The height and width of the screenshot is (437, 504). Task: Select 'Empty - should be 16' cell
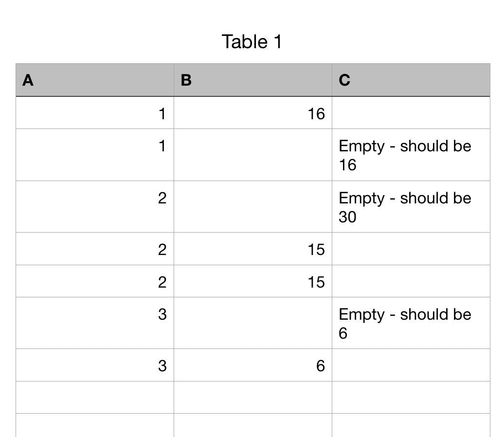(411, 155)
